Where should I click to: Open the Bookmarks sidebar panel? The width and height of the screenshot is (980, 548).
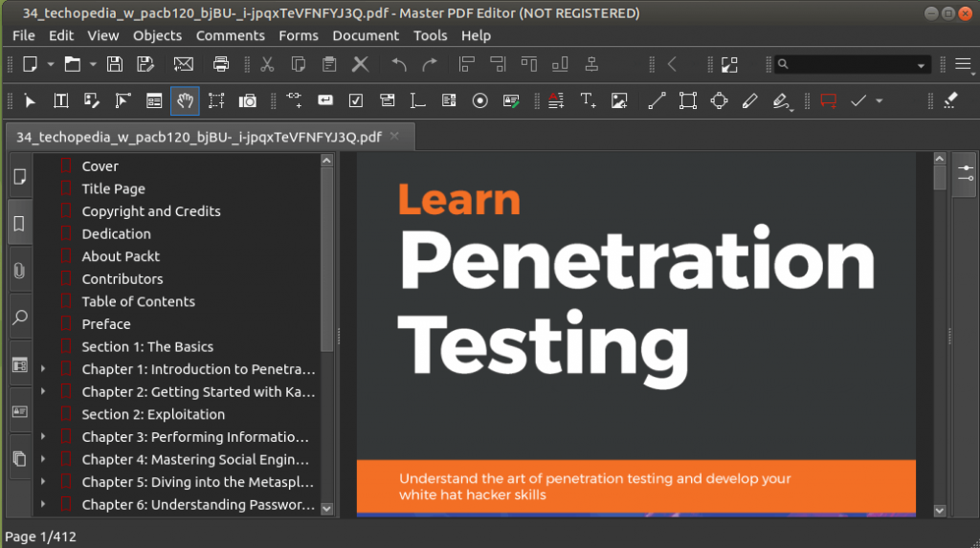(x=19, y=224)
